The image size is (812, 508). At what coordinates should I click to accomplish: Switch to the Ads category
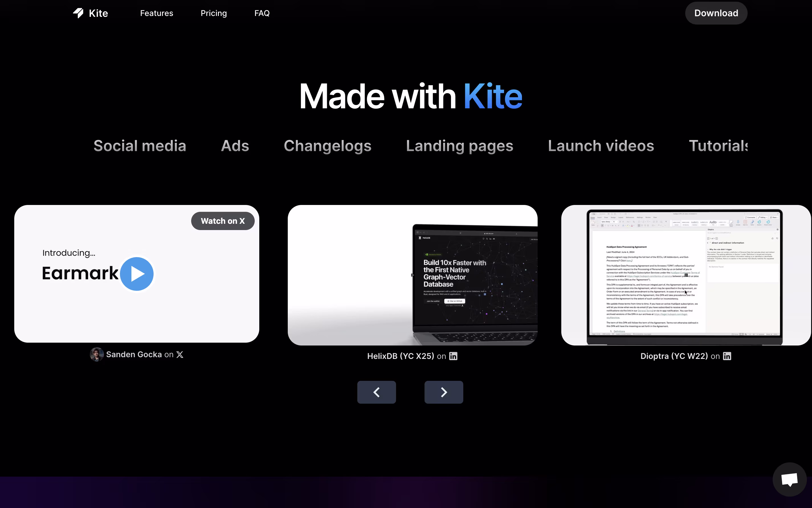(x=235, y=146)
